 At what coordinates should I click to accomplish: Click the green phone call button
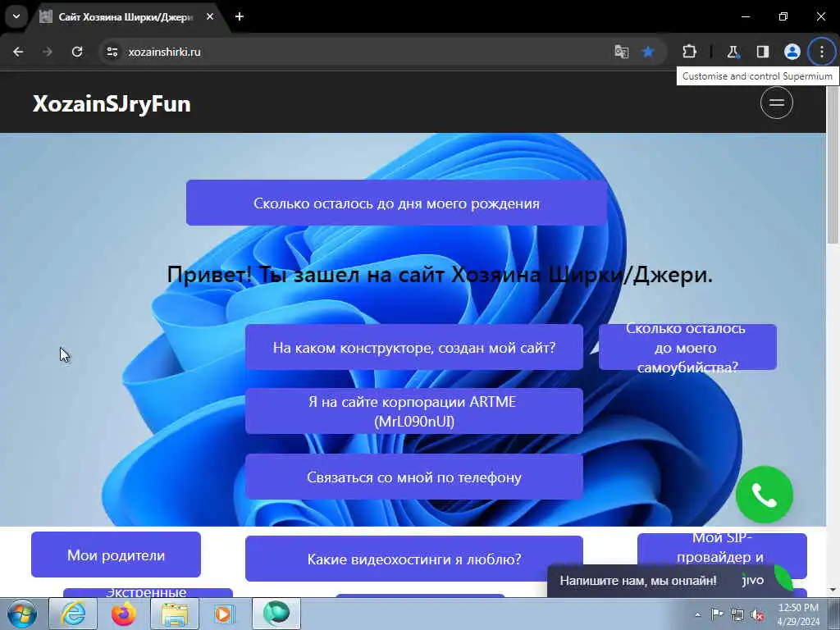(x=765, y=495)
